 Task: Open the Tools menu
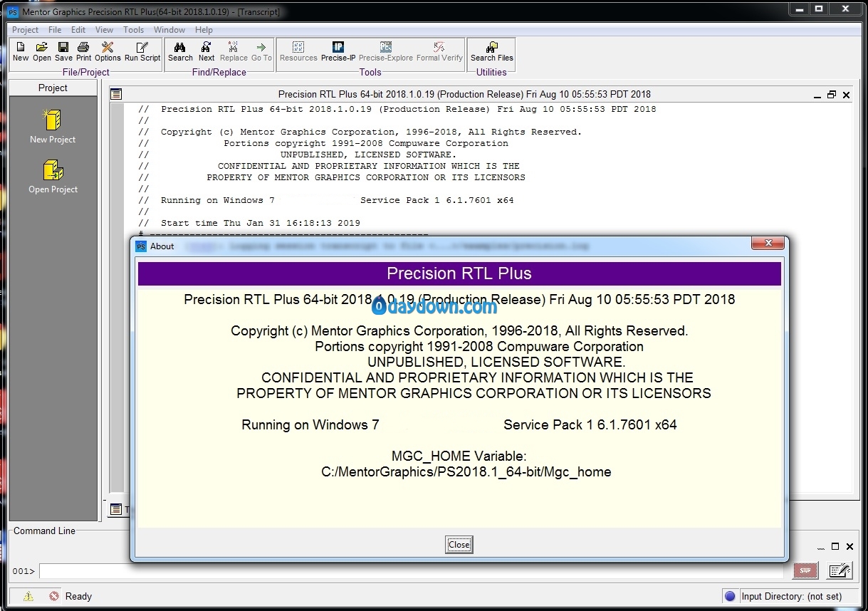134,30
